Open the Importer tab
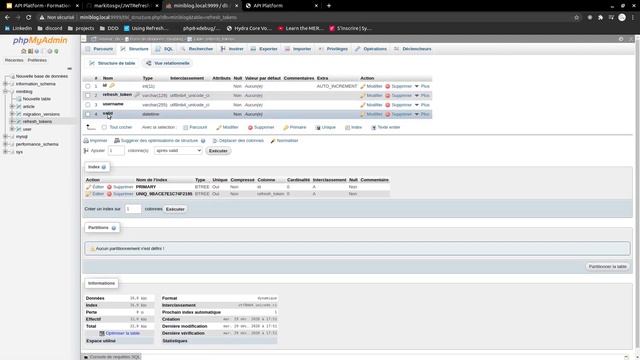 (298, 49)
